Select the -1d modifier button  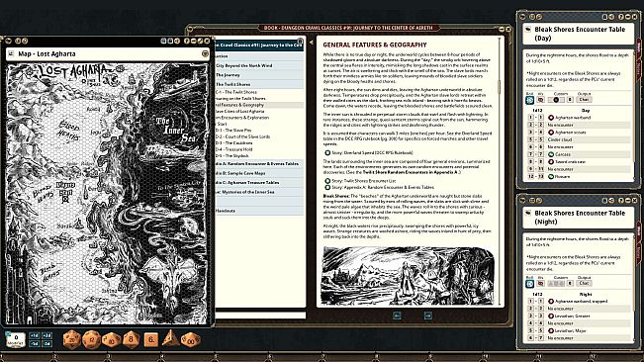[35, 343]
